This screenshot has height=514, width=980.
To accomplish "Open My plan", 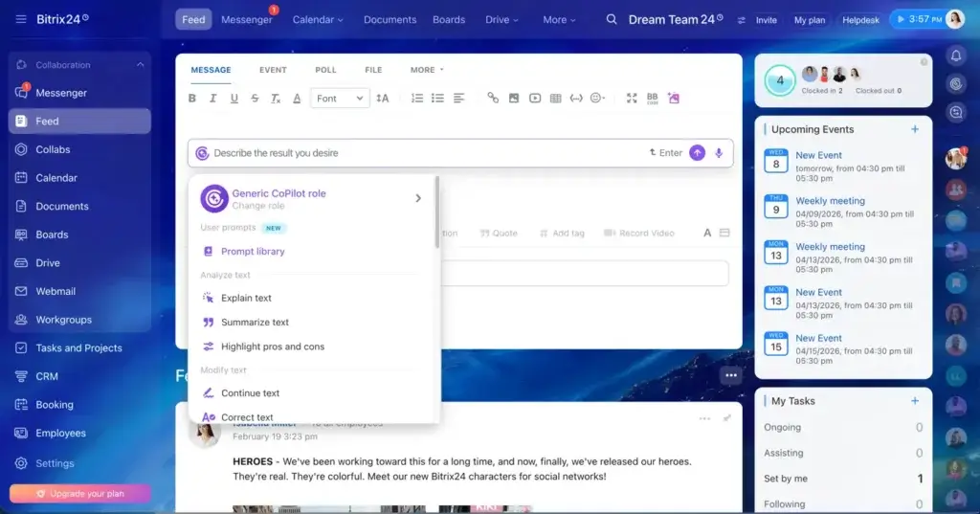I will (810, 20).
